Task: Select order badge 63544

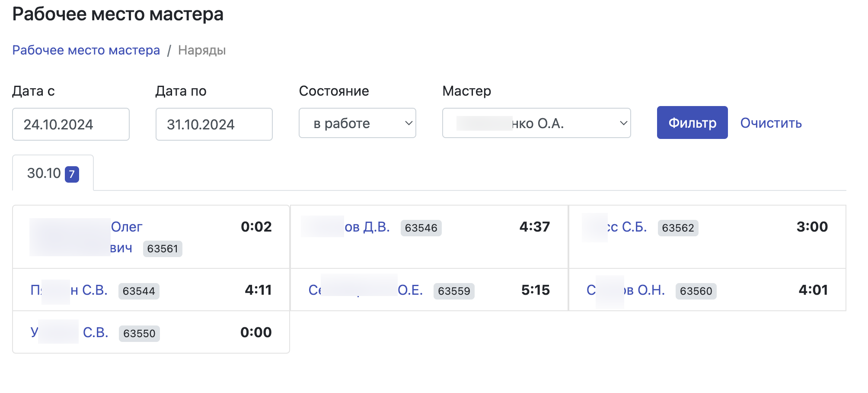Action: point(139,291)
